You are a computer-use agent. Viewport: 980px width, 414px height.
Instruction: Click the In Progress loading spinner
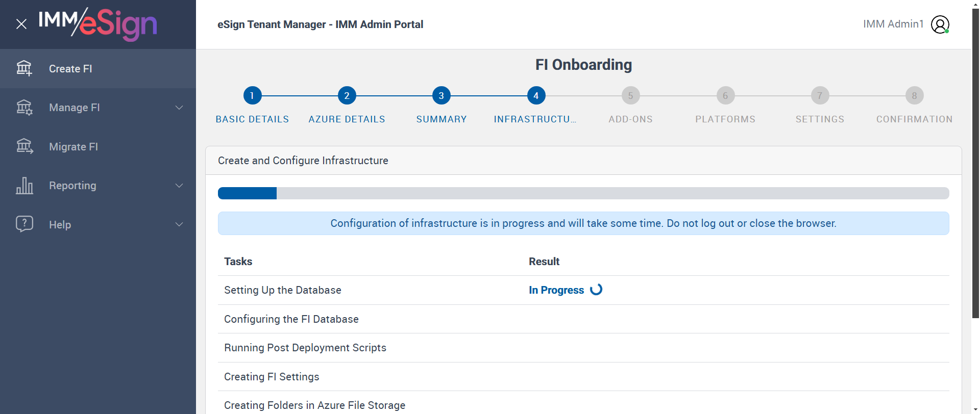click(x=596, y=290)
